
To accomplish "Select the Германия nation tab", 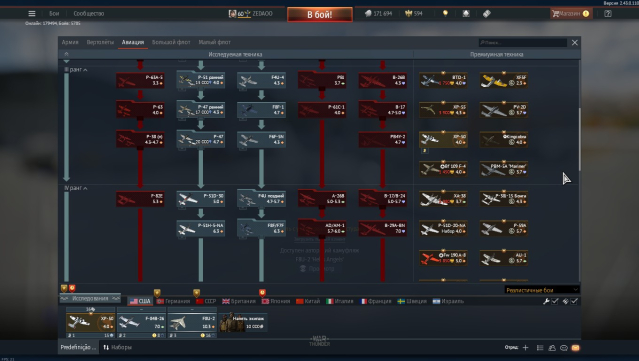I will (x=173, y=301).
